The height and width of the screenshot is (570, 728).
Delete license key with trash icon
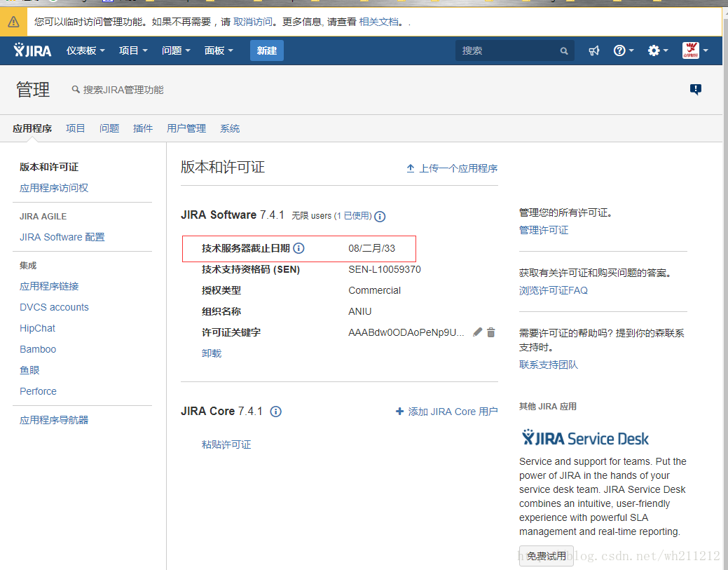(x=490, y=332)
